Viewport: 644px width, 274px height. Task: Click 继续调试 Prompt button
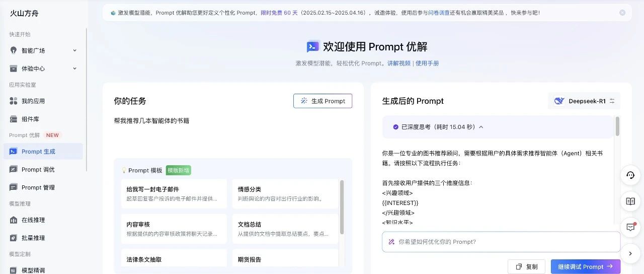586,267
